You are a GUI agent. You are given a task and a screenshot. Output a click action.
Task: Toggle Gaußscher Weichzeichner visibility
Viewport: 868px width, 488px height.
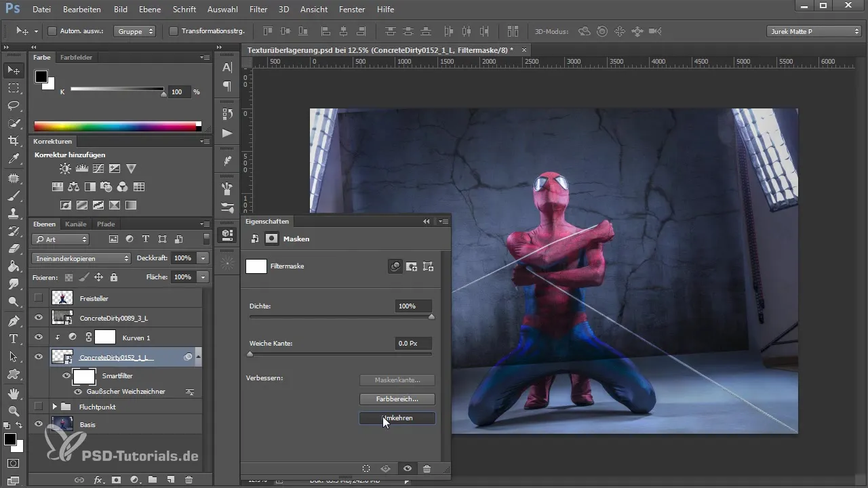click(x=78, y=392)
